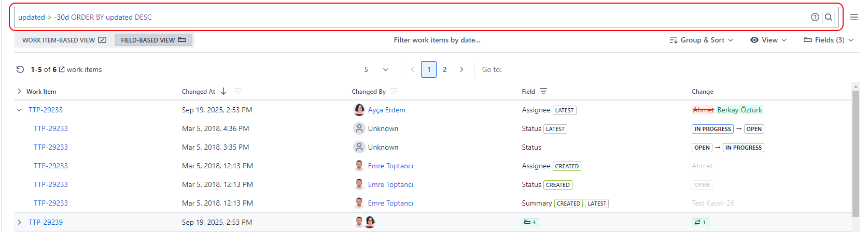Open the View dropdown menu

point(768,40)
